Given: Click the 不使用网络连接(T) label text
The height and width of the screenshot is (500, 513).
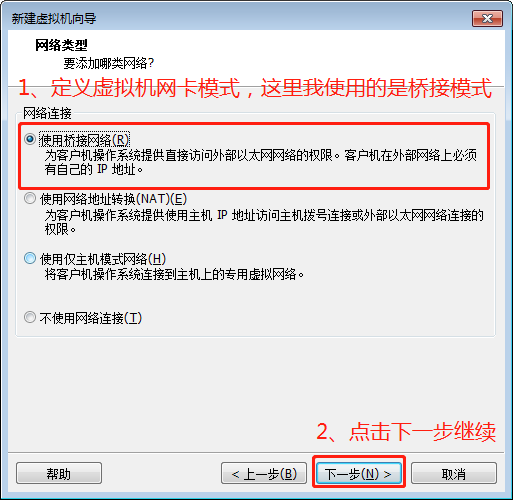Looking at the screenshot, I should pyautogui.click(x=91, y=318).
